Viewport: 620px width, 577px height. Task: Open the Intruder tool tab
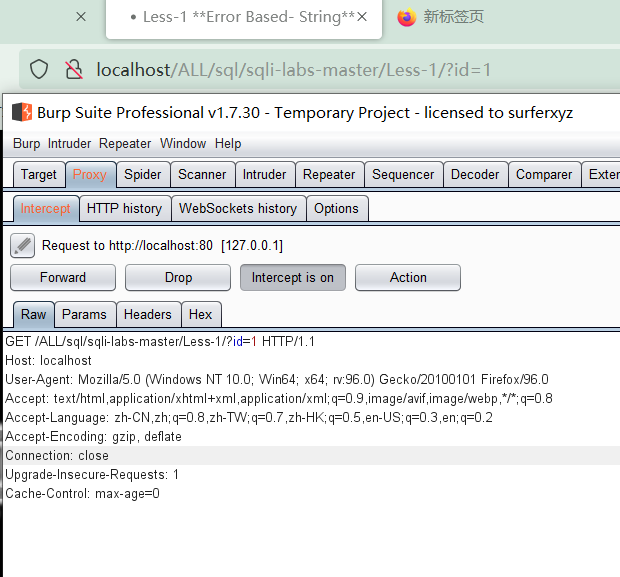point(265,174)
